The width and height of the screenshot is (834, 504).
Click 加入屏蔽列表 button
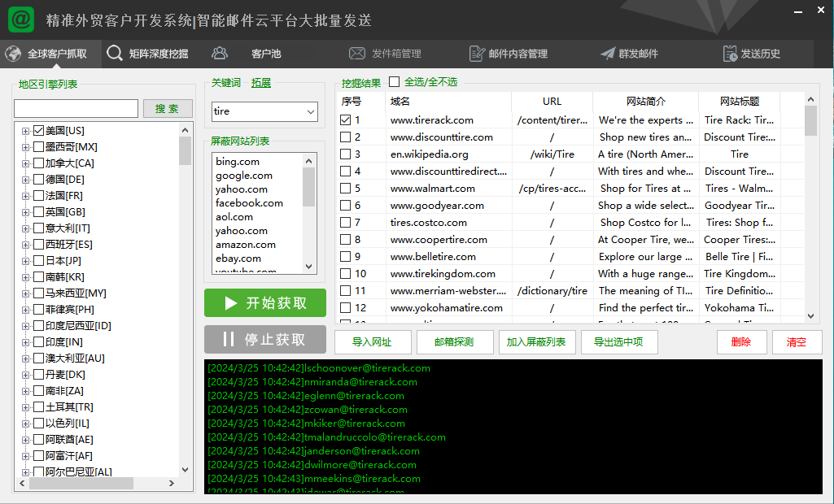tap(536, 342)
